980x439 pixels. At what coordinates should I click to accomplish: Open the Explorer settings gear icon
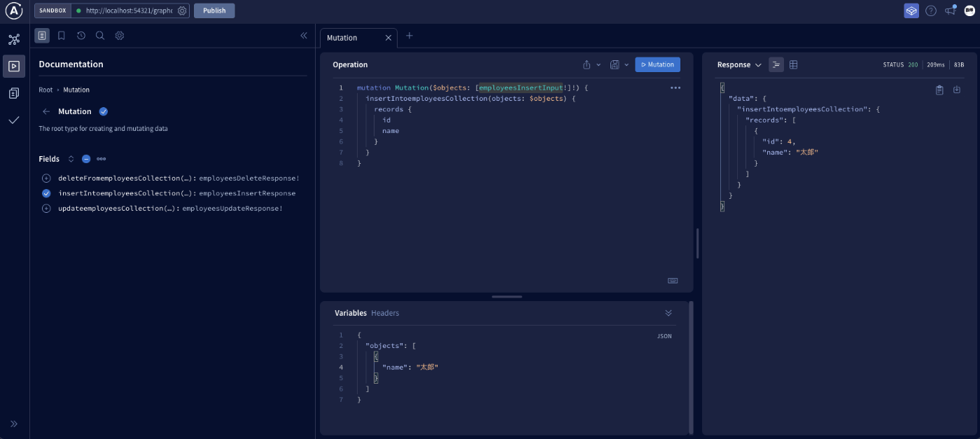120,35
